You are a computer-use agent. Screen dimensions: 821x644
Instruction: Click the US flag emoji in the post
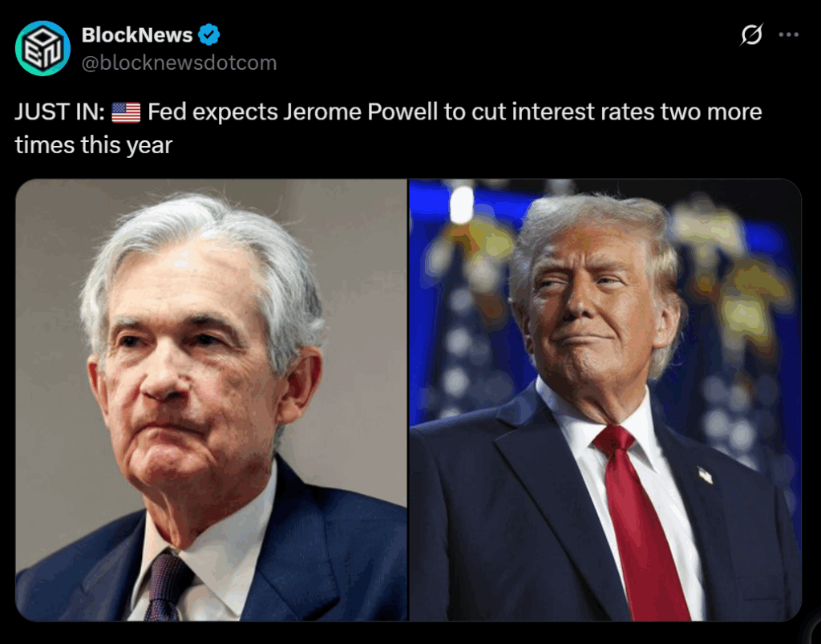pyautogui.click(x=126, y=112)
